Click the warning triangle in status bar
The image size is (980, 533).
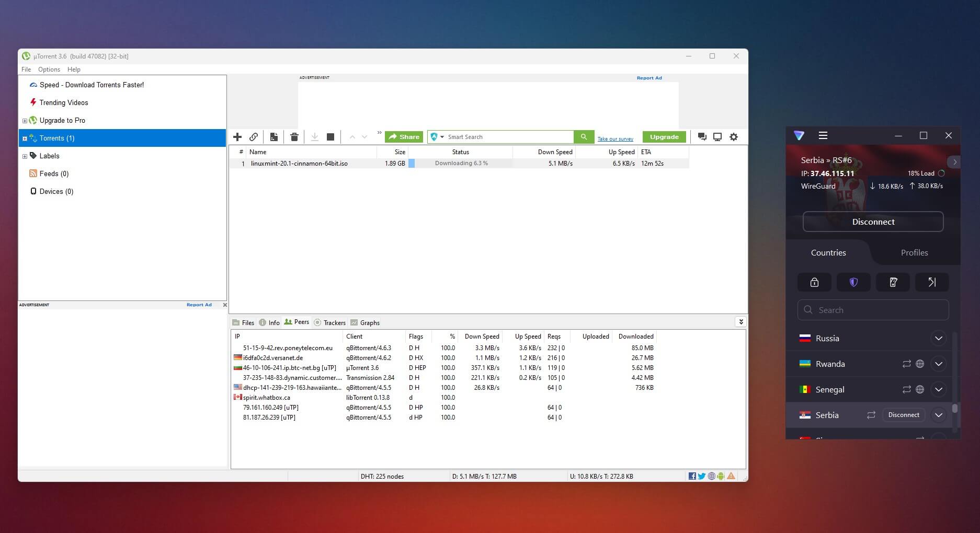[x=731, y=476]
